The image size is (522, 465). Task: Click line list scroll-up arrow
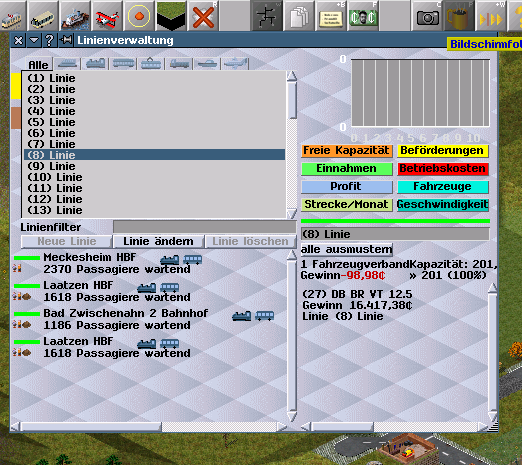pos(292,75)
